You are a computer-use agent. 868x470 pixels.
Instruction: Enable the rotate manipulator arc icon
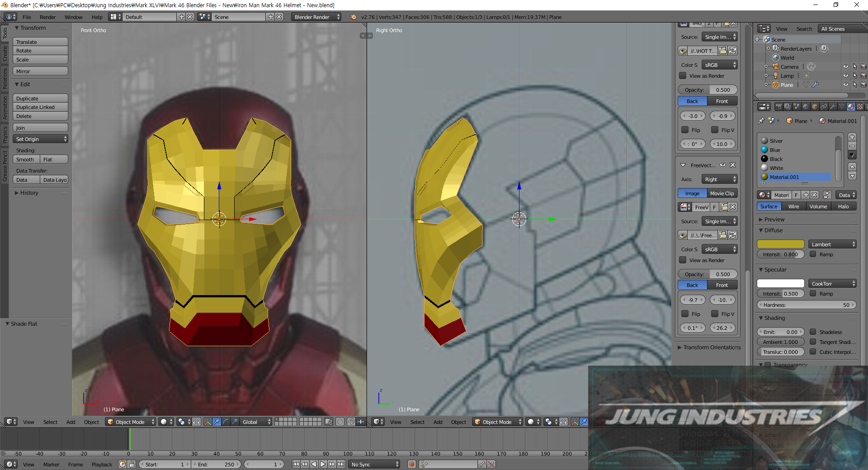tap(226, 422)
